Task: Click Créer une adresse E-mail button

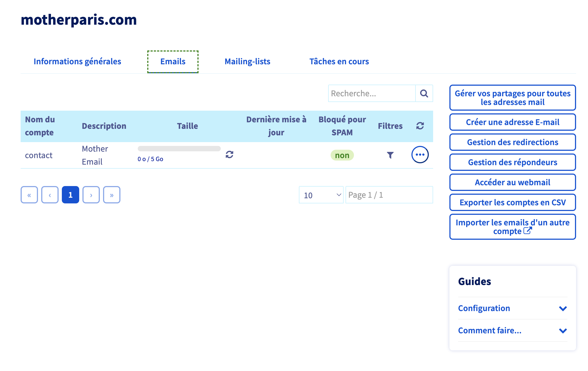Action: 512,122
